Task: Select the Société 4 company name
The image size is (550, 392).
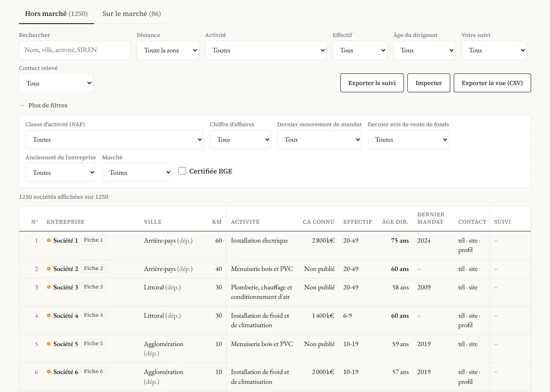Action: pyautogui.click(x=66, y=316)
